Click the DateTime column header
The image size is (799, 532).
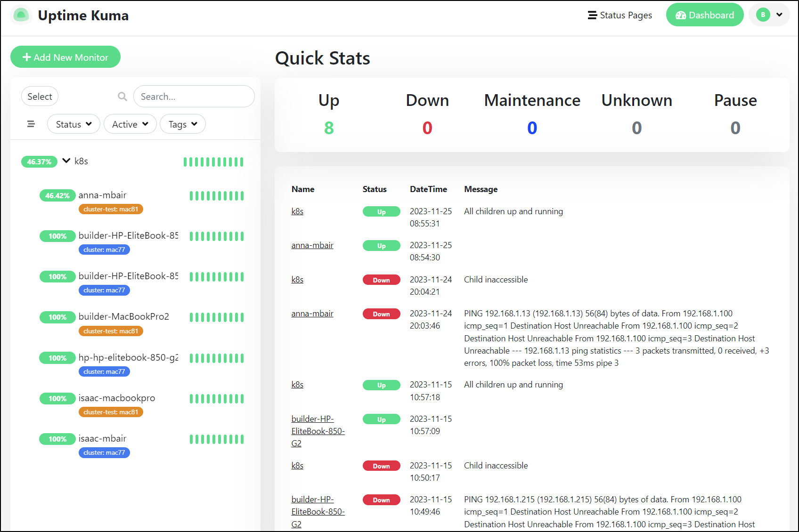pyautogui.click(x=428, y=189)
